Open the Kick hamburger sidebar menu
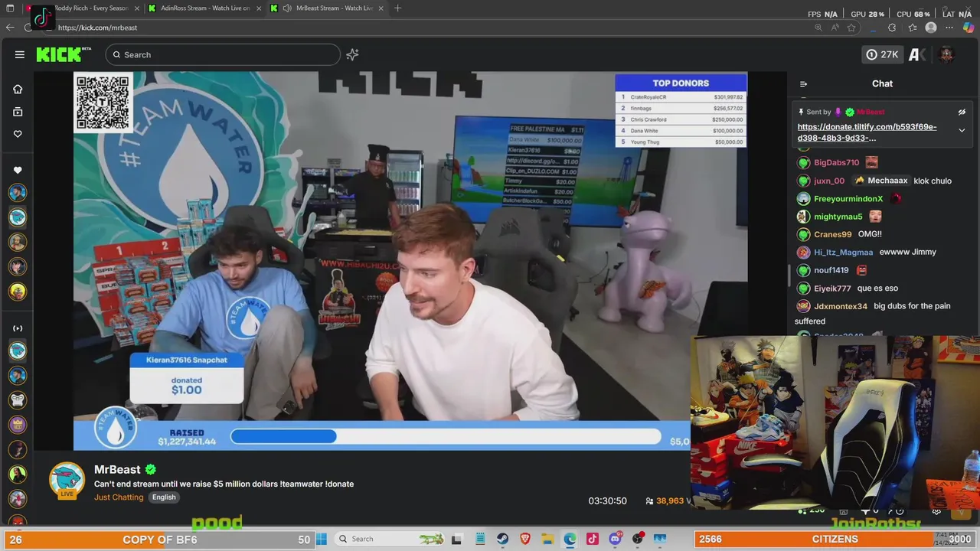The image size is (980, 551). point(19,54)
